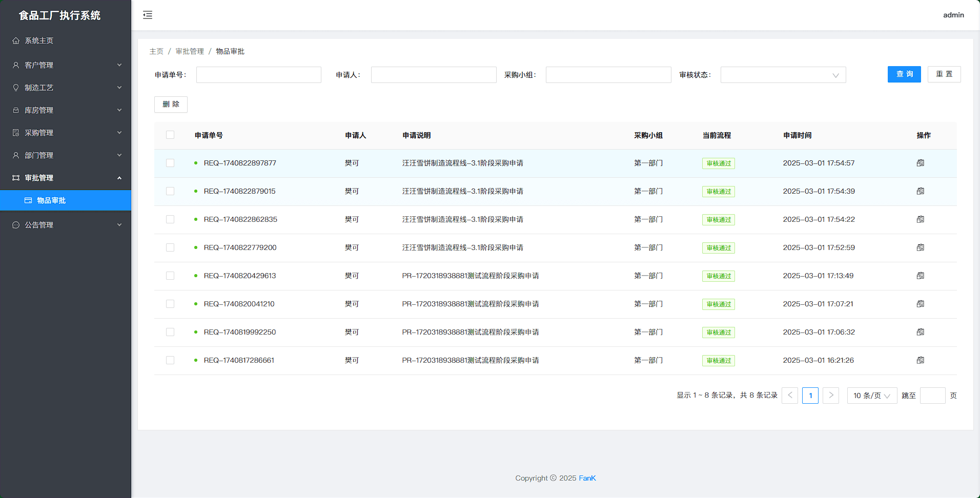Click the 申请单号 input field

coord(258,75)
